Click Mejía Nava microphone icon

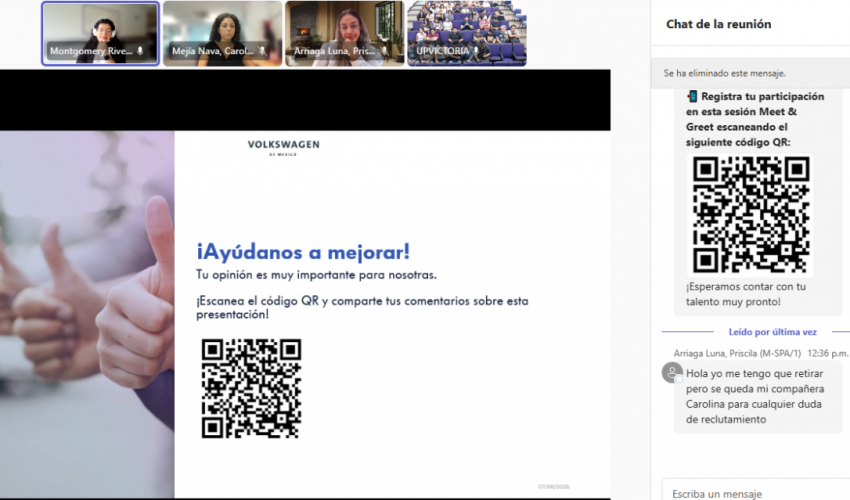point(262,51)
